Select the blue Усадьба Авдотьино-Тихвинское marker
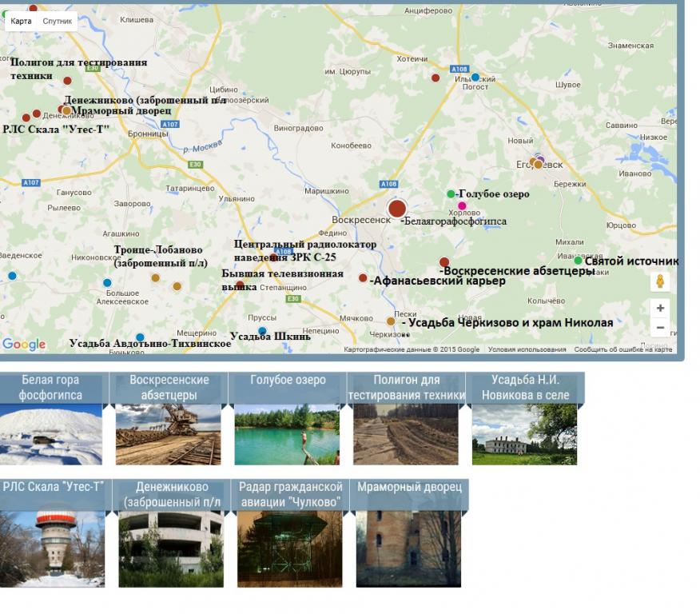The image size is (700, 614). [x=140, y=337]
